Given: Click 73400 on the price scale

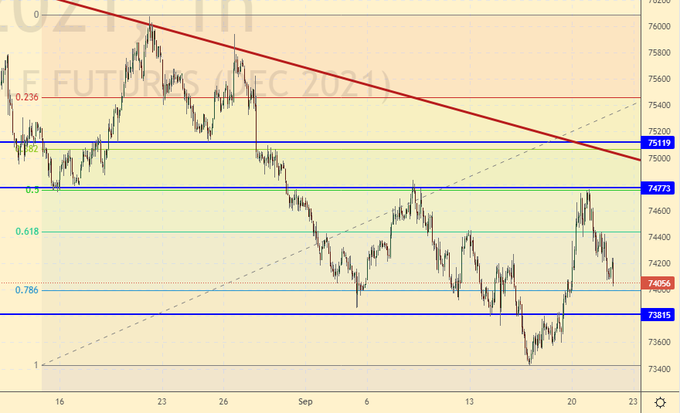Looking at the screenshot, I should pyautogui.click(x=658, y=369).
